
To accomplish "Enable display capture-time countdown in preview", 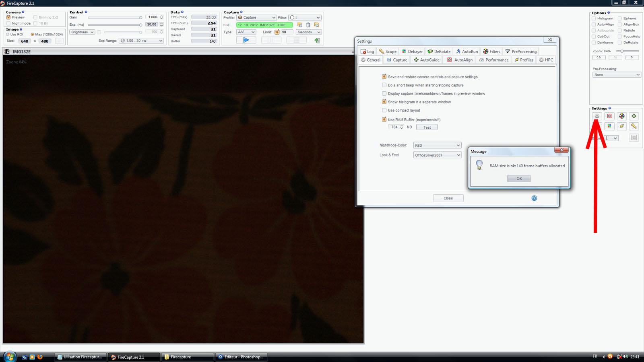I will coord(384,93).
